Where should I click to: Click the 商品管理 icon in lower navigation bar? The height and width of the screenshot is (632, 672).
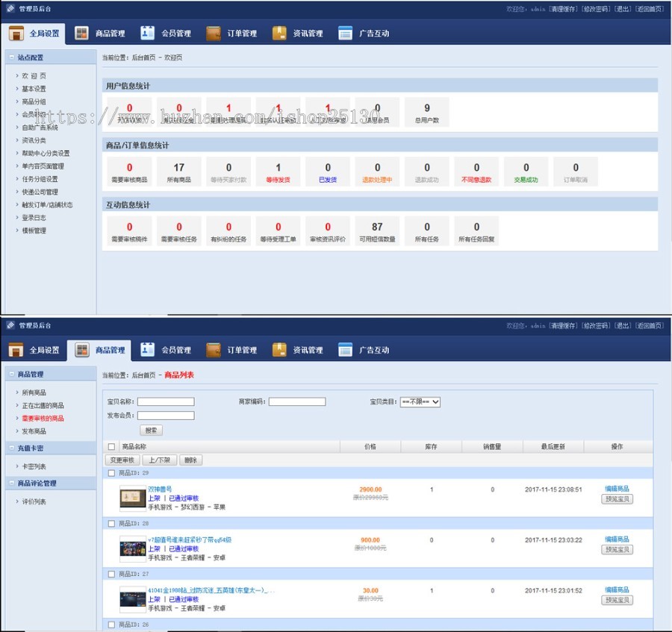pos(81,350)
